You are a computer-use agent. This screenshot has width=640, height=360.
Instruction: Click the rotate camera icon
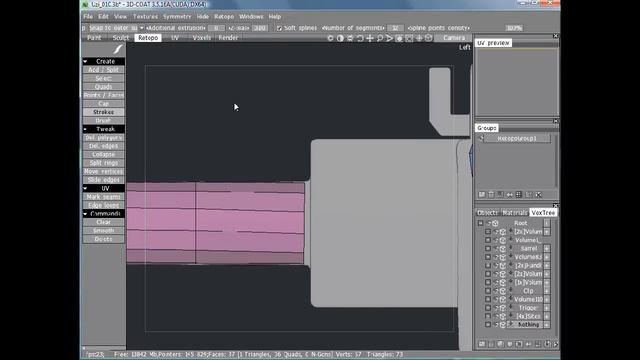coord(360,38)
